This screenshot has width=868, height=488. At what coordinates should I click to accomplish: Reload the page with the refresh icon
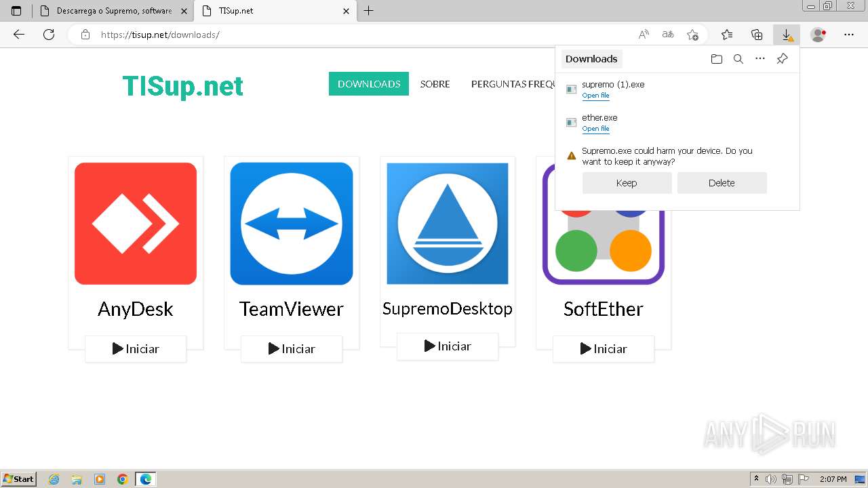coord(49,35)
